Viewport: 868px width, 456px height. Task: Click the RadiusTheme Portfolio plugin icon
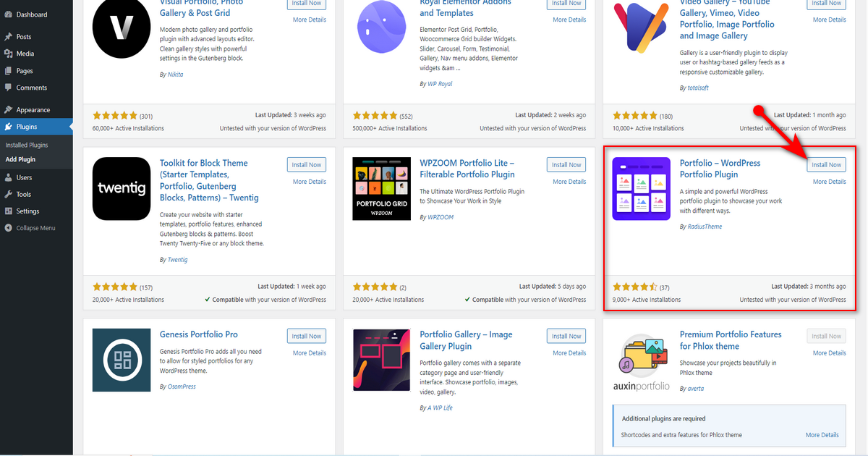tap(641, 189)
